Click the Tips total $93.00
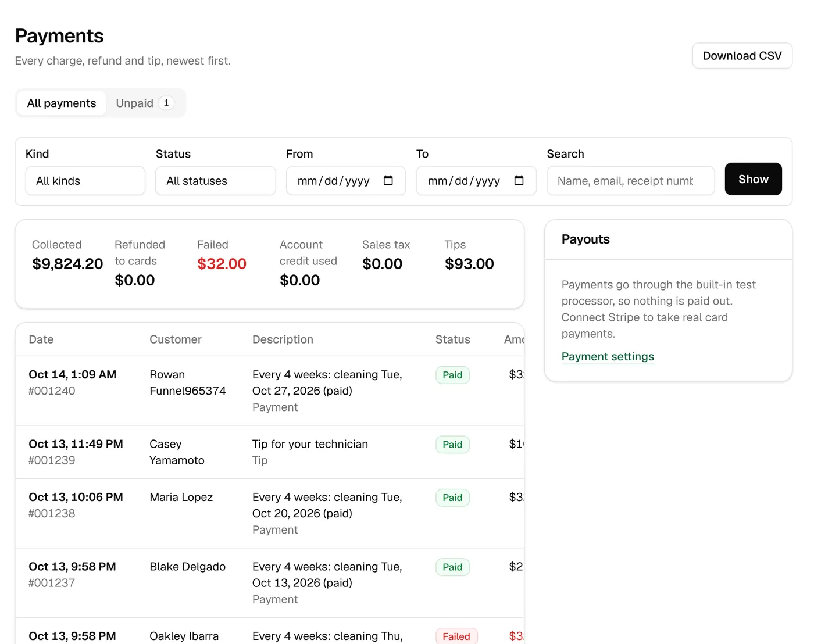Image resolution: width=814 pixels, height=644 pixels. pos(469,264)
